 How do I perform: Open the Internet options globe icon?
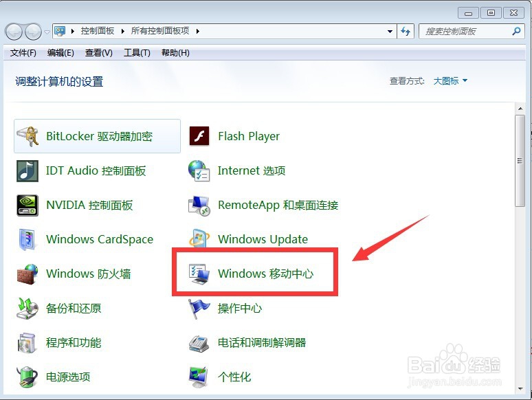[x=199, y=170]
